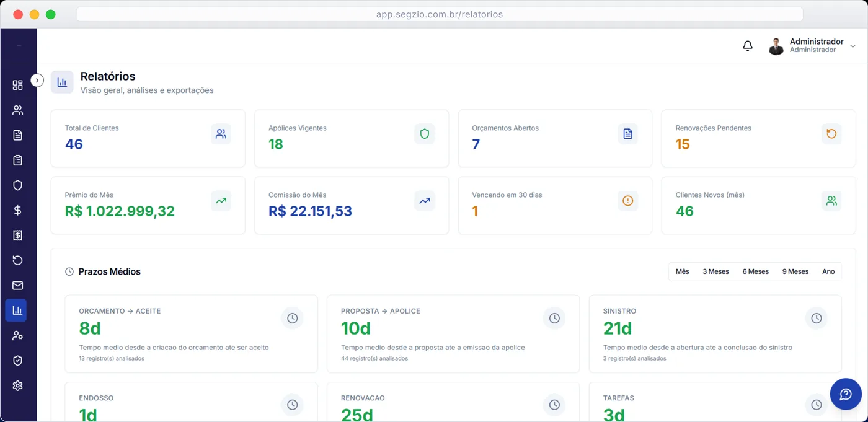
Task: Open the shield icon in sidebar
Action: pos(17,185)
